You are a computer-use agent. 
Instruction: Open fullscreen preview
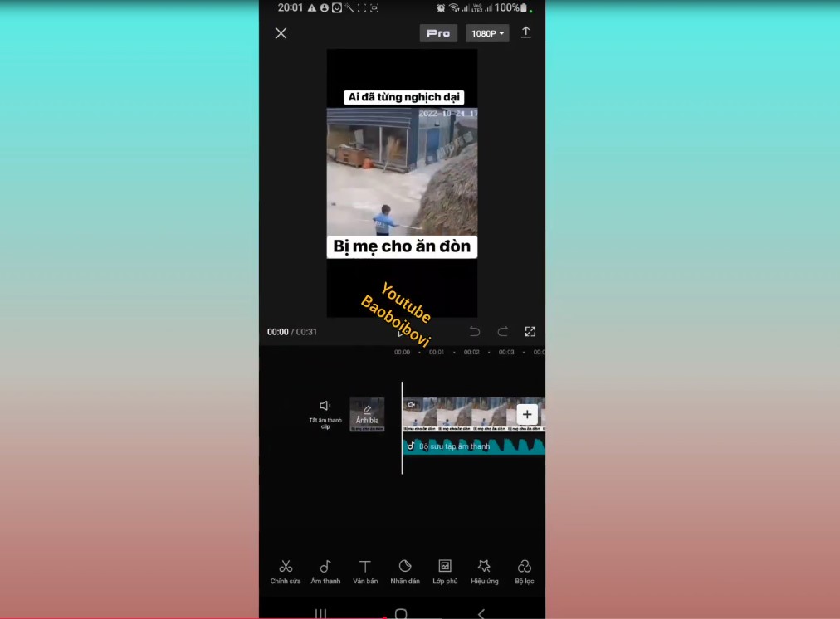tap(530, 331)
